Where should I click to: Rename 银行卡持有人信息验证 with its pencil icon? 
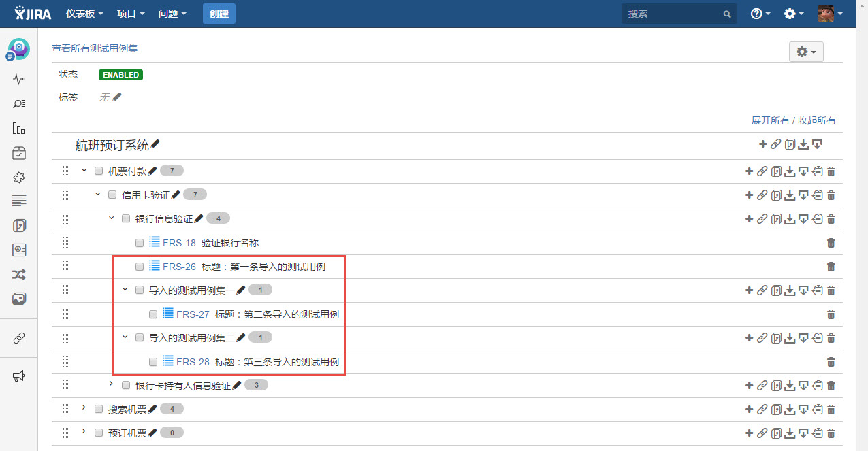pos(237,385)
